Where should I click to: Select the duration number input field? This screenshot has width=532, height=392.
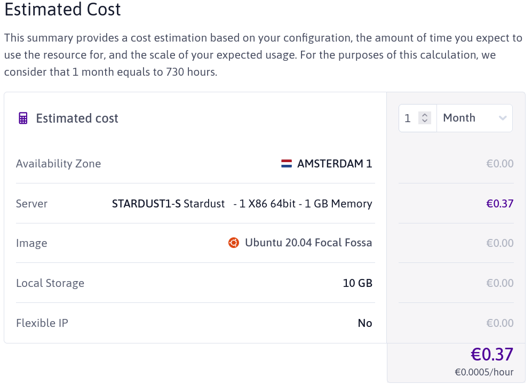click(x=408, y=118)
